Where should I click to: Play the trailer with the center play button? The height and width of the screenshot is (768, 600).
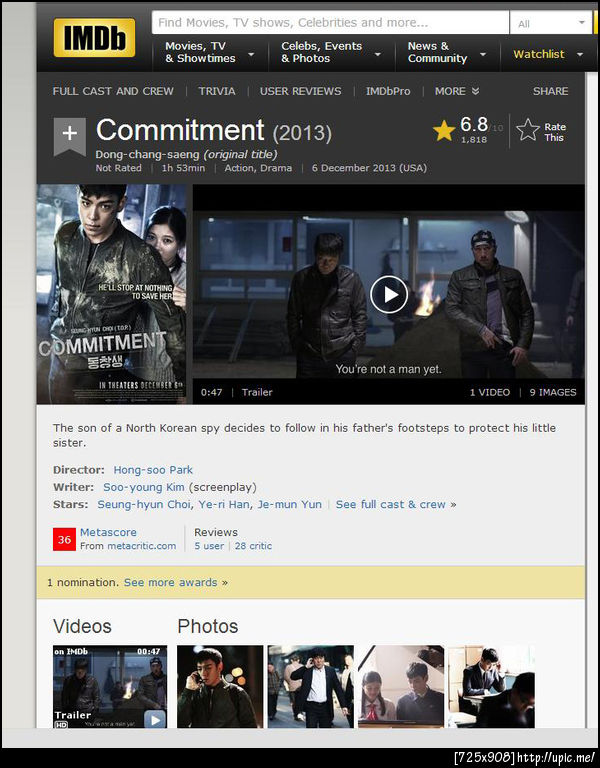389,294
